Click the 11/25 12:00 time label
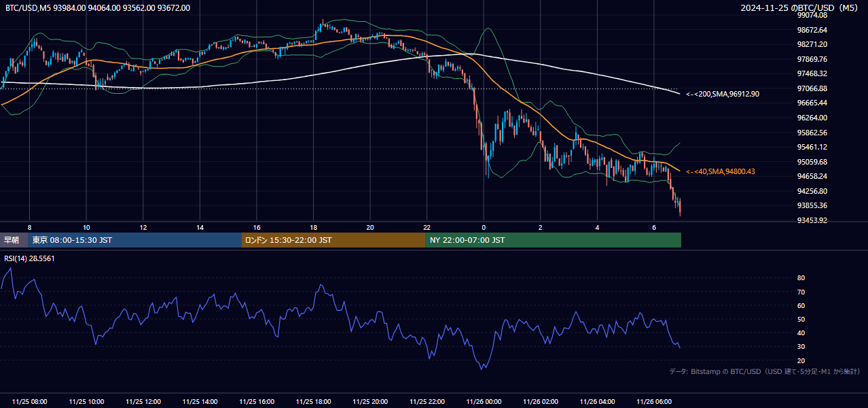This screenshot has height=408, width=868. pyautogui.click(x=143, y=402)
